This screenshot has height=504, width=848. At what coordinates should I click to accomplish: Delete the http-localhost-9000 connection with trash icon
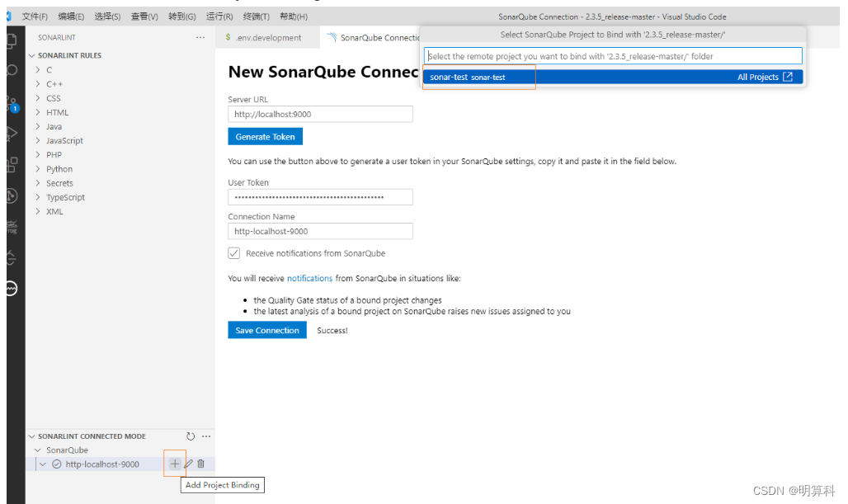pos(201,464)
